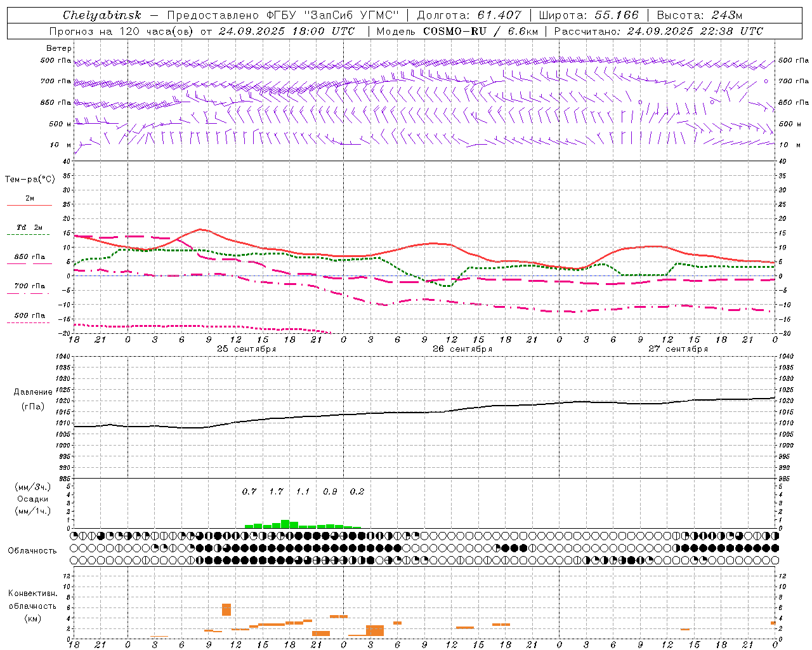This screenshot has height=650, width=812.
Task: Click the tallest orange convective cloud bar
Action: (226, 609)
